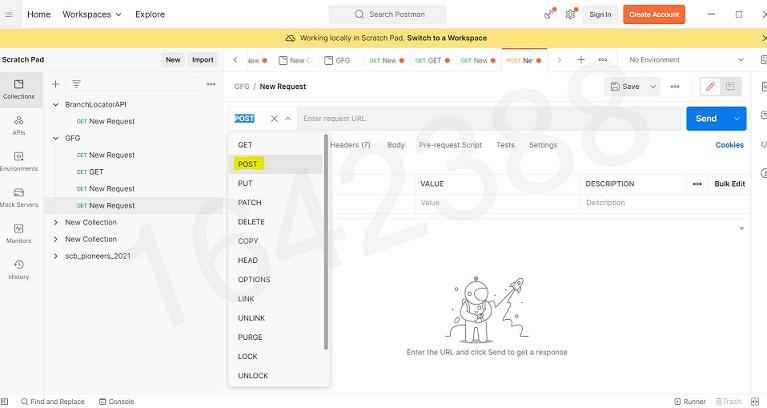Open three-dot options next to Save
767x408 pixels.
675,87
